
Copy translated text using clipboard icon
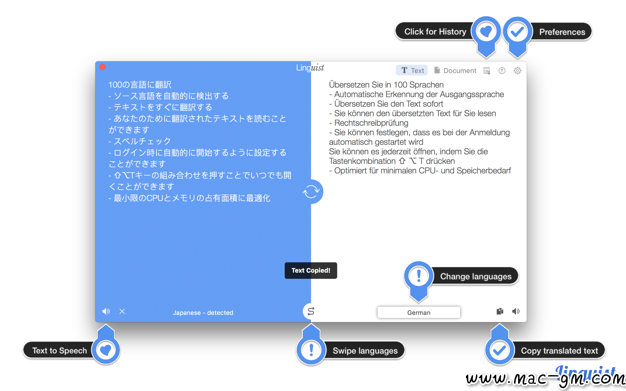pyautogui.click(x=500, y=311)
